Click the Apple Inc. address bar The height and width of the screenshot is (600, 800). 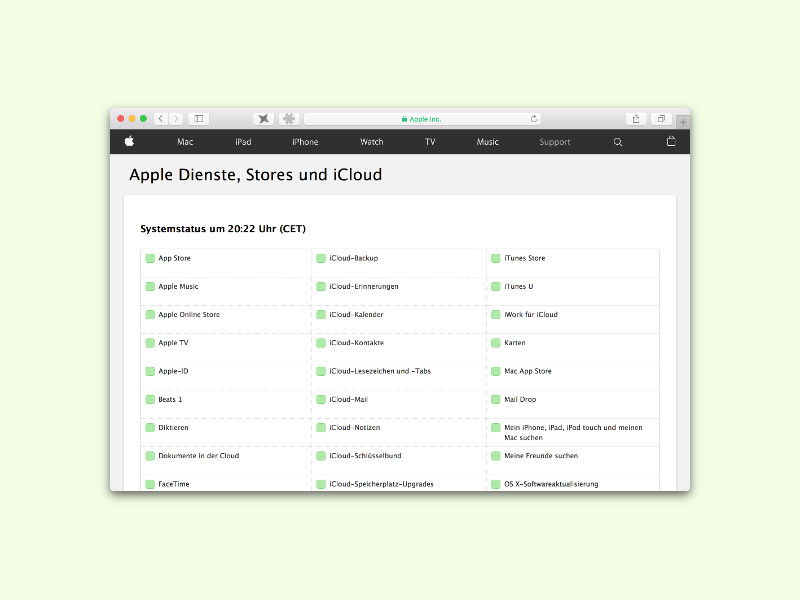pos(422,119)
